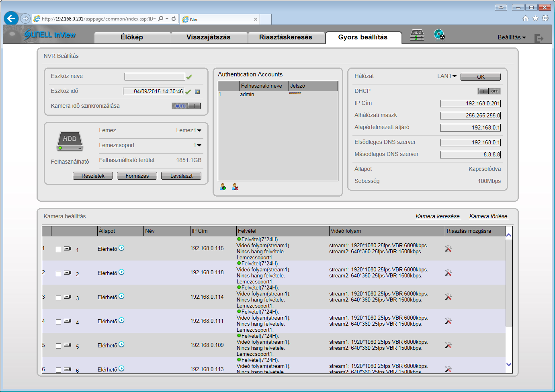Open motion alarm settings for camera 192.168.0.111
The image size is (555, 392).
(x=449, y=321)
